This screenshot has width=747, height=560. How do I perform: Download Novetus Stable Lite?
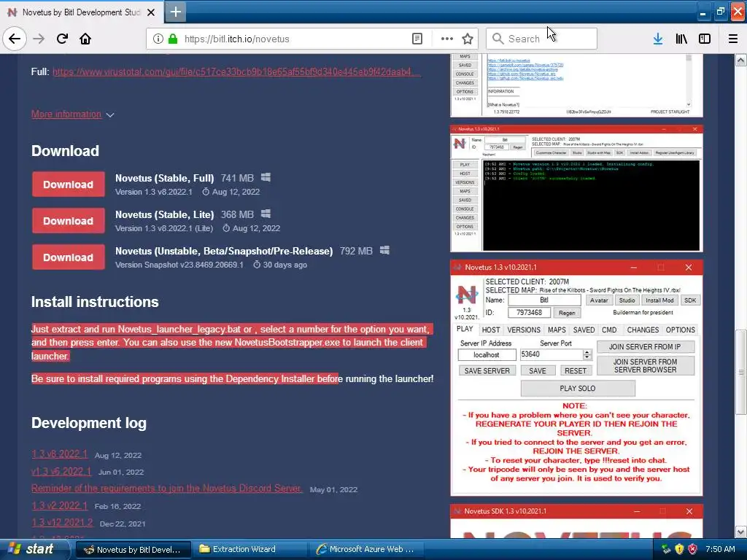(68, 221)
